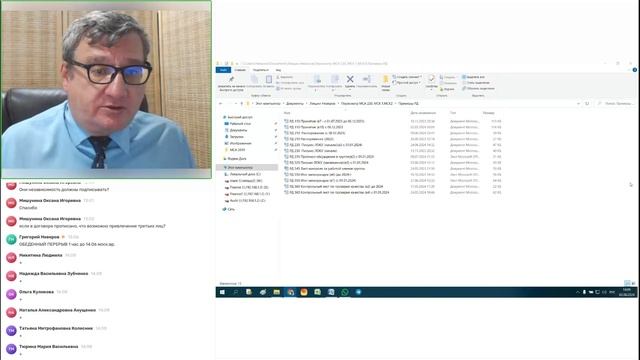Screen dimensions: 640x360
Task: Go up one folder with the up arrow
Action: click(x=241, y=104)
